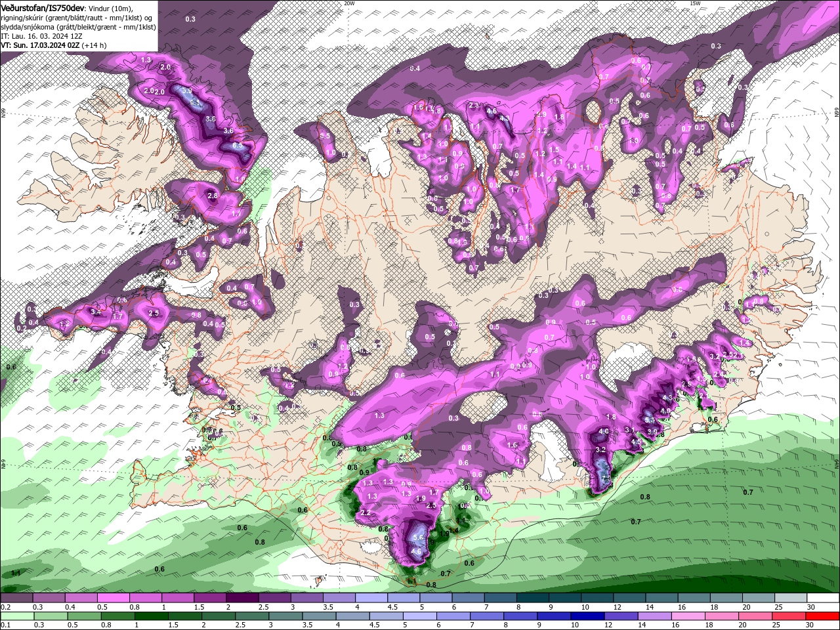Click the 20W longitude label
Viewport: 840px width, 630px height.
[349, 3]
